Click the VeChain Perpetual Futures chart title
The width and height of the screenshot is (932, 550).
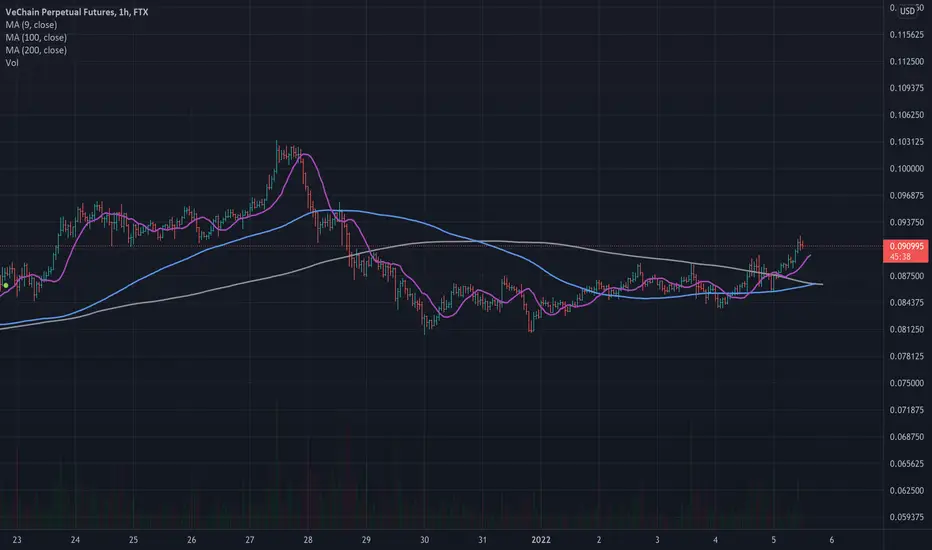coord(77,12)
